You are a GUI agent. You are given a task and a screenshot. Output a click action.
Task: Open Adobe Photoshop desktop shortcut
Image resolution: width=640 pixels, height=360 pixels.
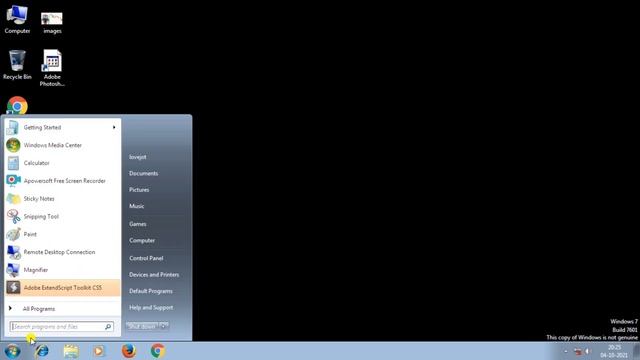[x=52, y=68]
